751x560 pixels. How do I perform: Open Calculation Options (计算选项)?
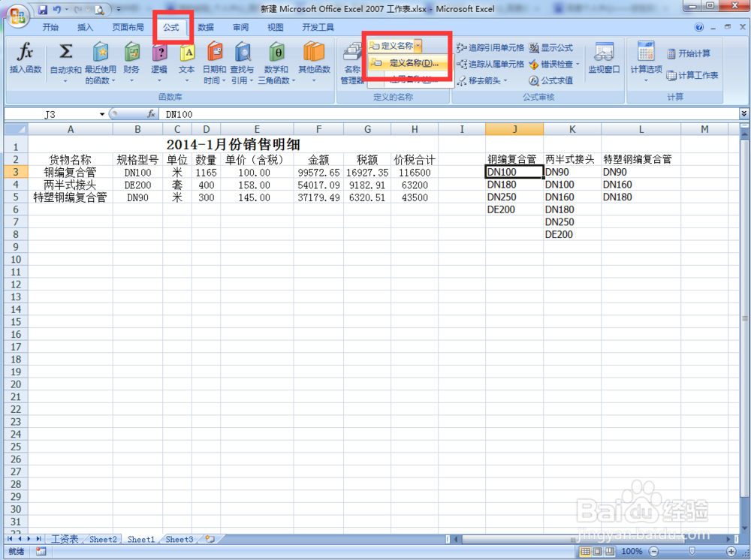pos(646,62)
